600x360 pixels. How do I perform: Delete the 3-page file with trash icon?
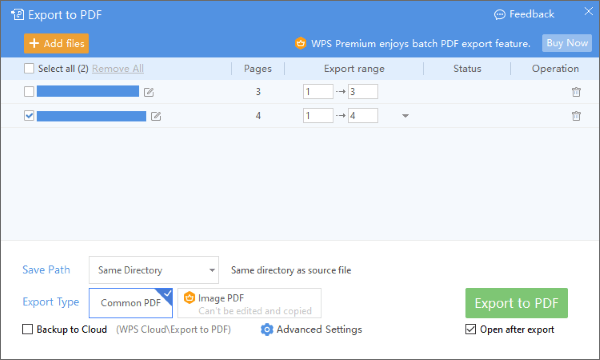pos(576,92)
